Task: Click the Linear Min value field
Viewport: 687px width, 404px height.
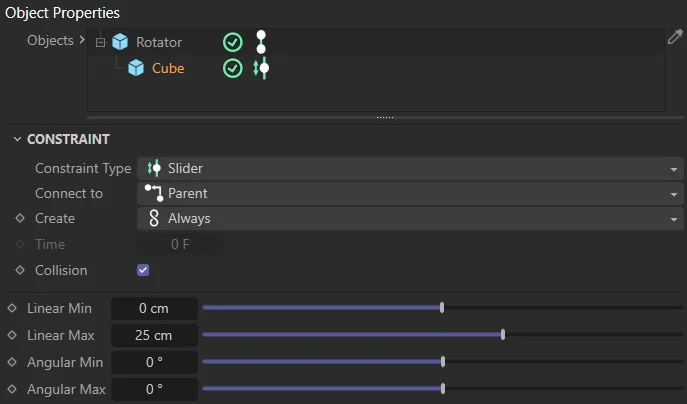Action: 154,308
